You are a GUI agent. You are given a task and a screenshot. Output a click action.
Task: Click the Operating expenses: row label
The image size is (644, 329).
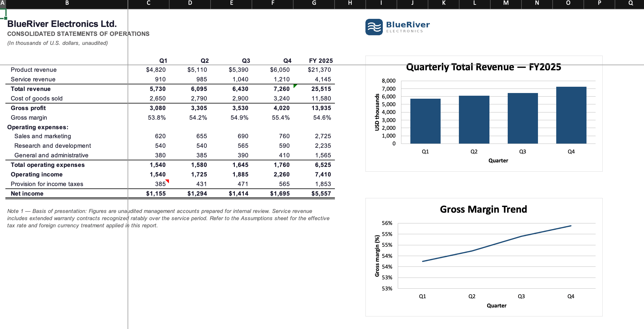pos(38,127)
